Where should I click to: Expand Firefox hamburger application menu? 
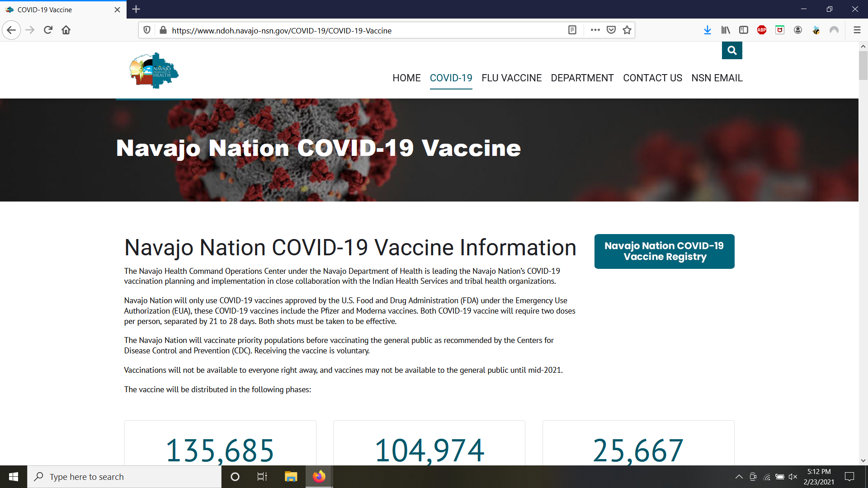[x=857, y=30]
